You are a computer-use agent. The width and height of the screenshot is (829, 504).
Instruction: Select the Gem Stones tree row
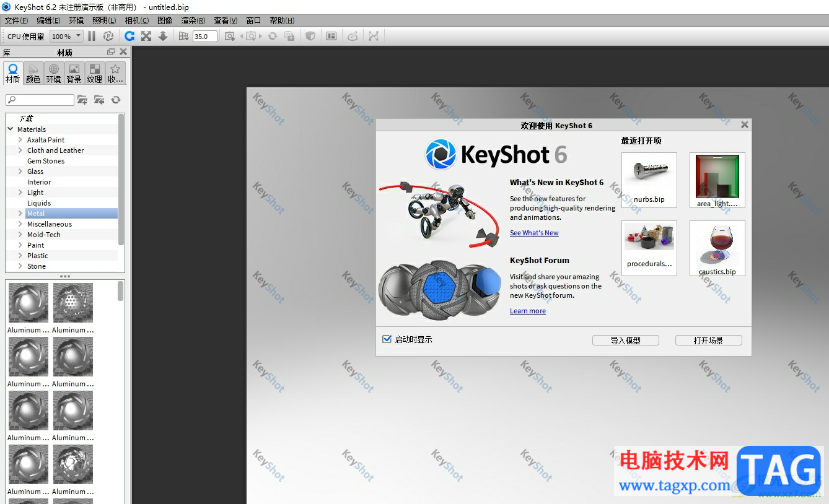pyautogui.click(x=62, y=161)
